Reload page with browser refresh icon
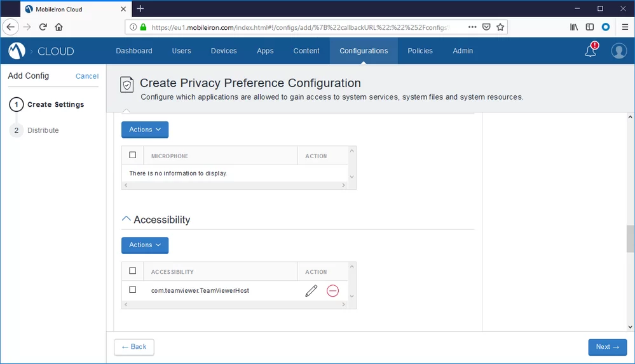The image size is (635, 364). click(x=43, y=27)
